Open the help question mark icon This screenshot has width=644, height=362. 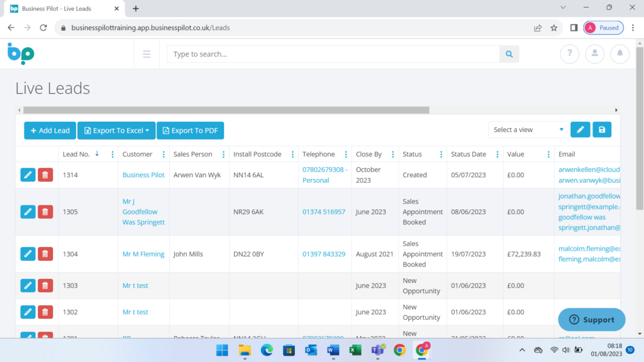tap(569, 54)
